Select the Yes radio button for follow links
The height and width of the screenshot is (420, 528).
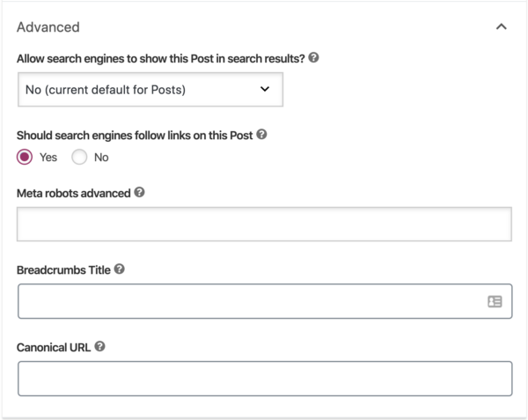tap(25, 157)
